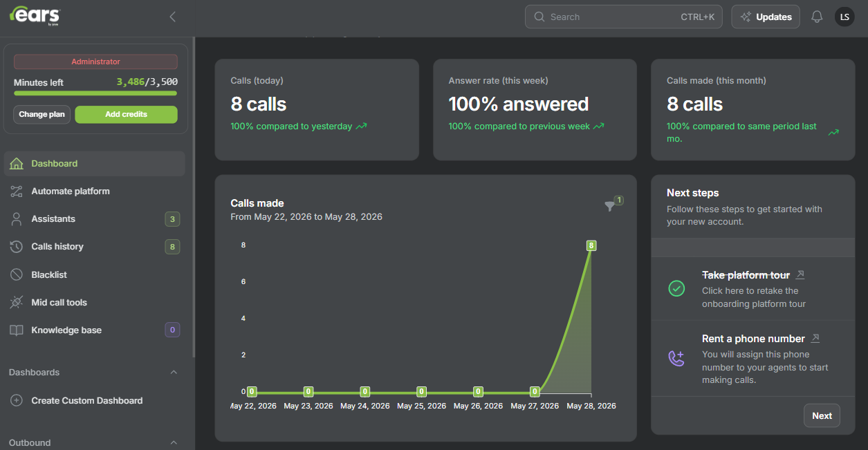Click the Next button in Next steps

pyautogui.click(x=822, y=415)
